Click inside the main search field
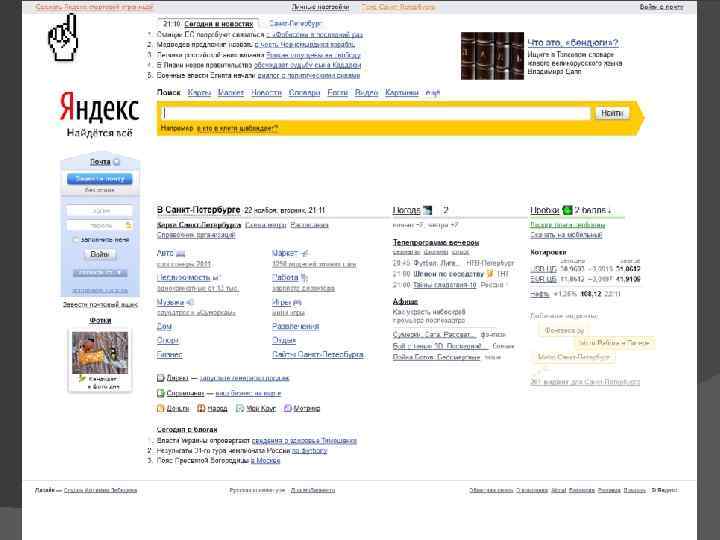This screenshot has height=540, width=720. point(377,113)
